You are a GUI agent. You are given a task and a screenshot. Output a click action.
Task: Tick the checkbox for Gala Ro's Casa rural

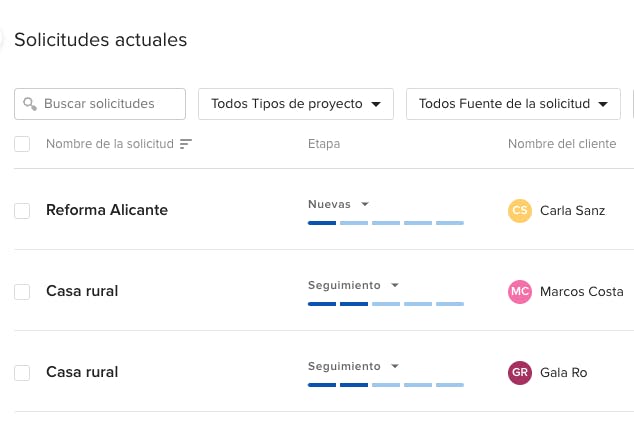(x=22, y=372)
